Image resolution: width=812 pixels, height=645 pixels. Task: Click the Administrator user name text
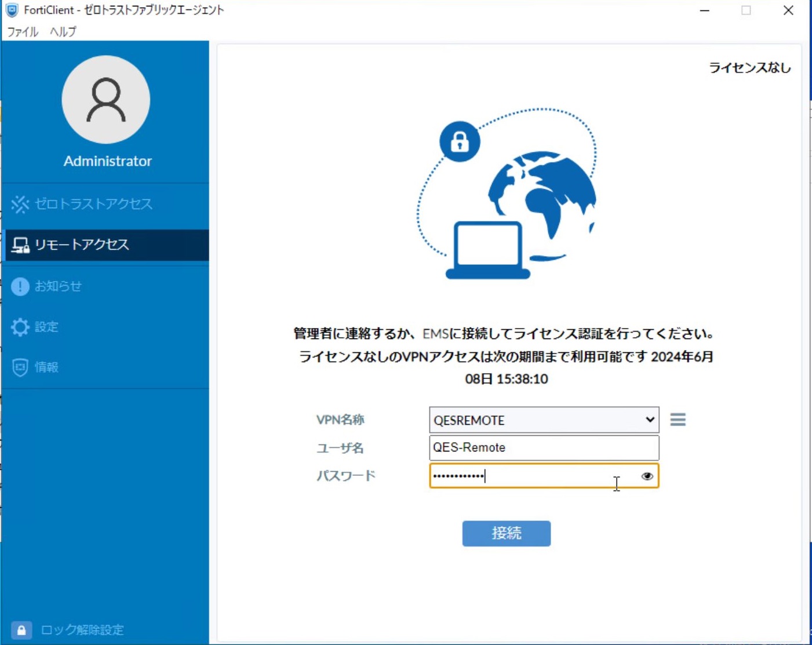tap(108, 161)
